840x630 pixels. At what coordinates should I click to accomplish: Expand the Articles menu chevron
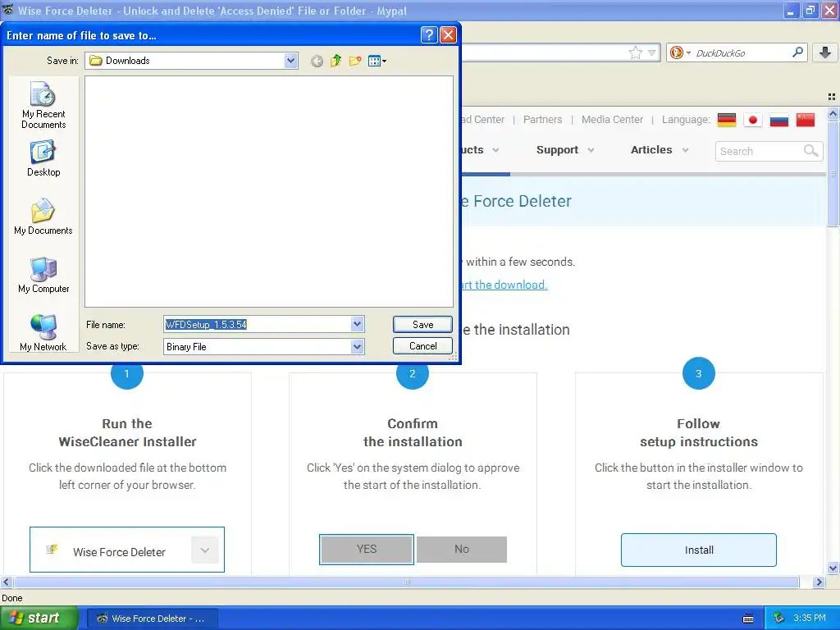(685, 151)
